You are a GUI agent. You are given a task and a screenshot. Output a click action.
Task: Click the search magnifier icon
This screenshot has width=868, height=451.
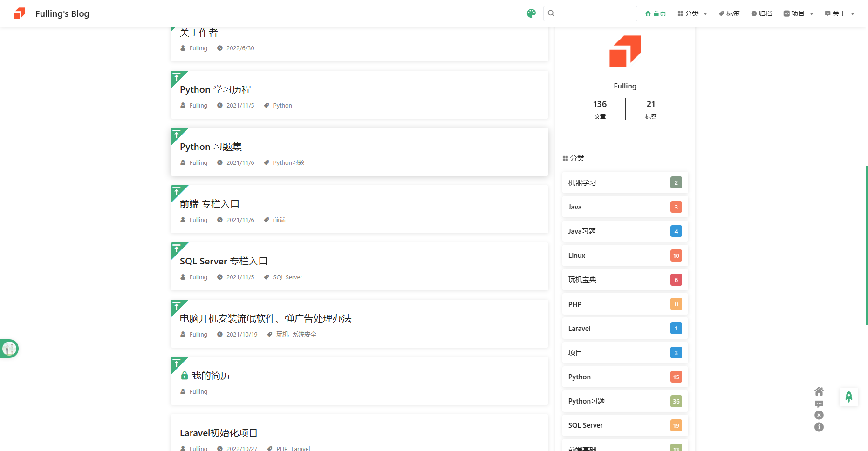point(551,13)
